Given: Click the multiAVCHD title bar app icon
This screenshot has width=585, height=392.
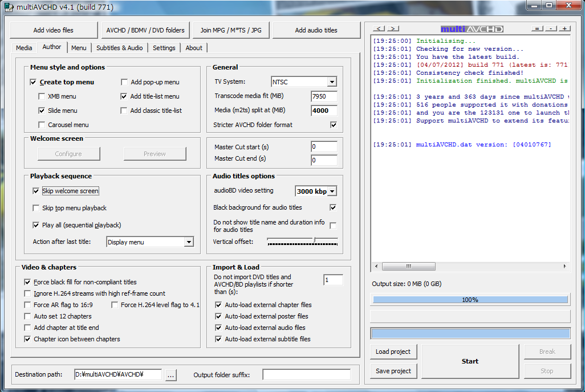Looking at the screenshot, I should click(x=9, y=7).
